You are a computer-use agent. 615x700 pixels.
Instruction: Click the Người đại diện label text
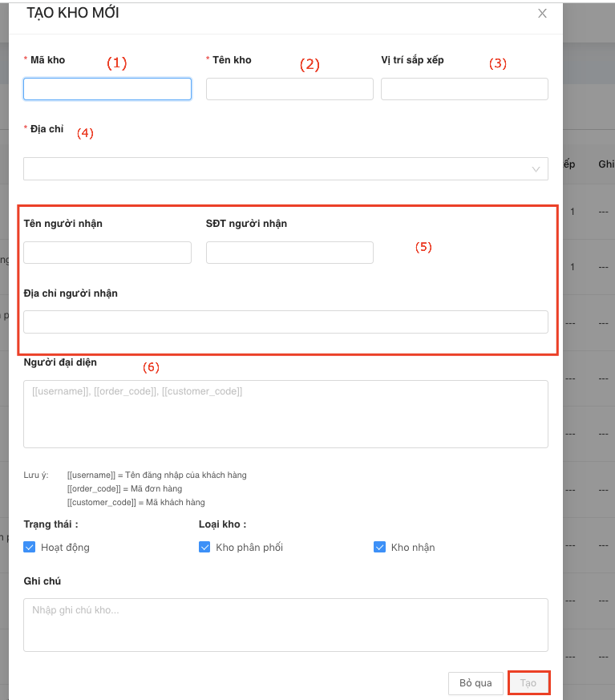60,362
